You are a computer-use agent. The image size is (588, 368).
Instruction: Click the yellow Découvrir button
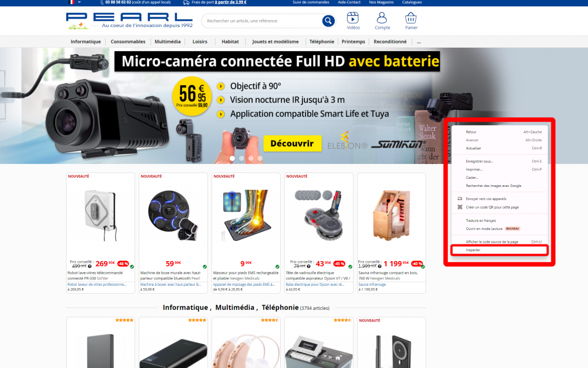coord(292,143)
